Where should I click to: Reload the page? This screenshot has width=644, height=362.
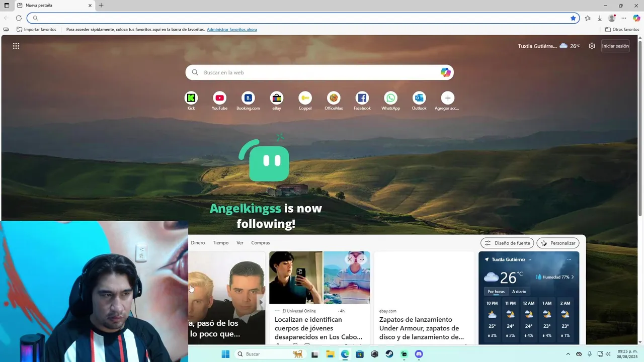(19, 18)
